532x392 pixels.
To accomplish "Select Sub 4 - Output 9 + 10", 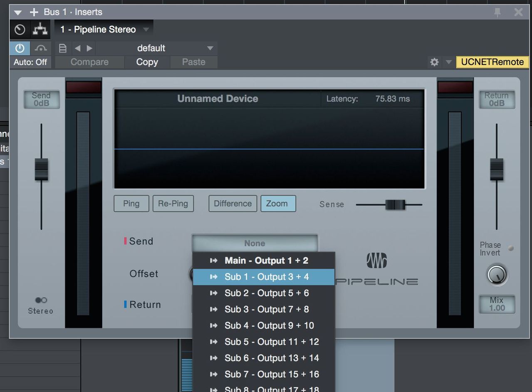I will click(264, 325).
